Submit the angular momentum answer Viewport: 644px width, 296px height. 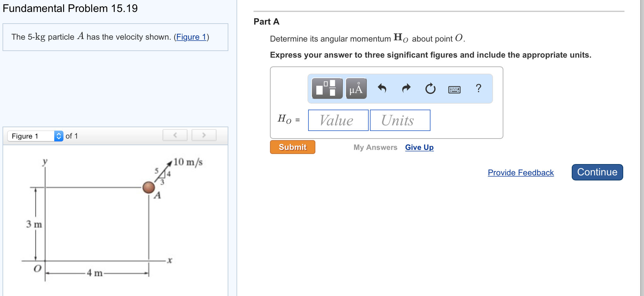pyautogui.click(x=292, y=147)
